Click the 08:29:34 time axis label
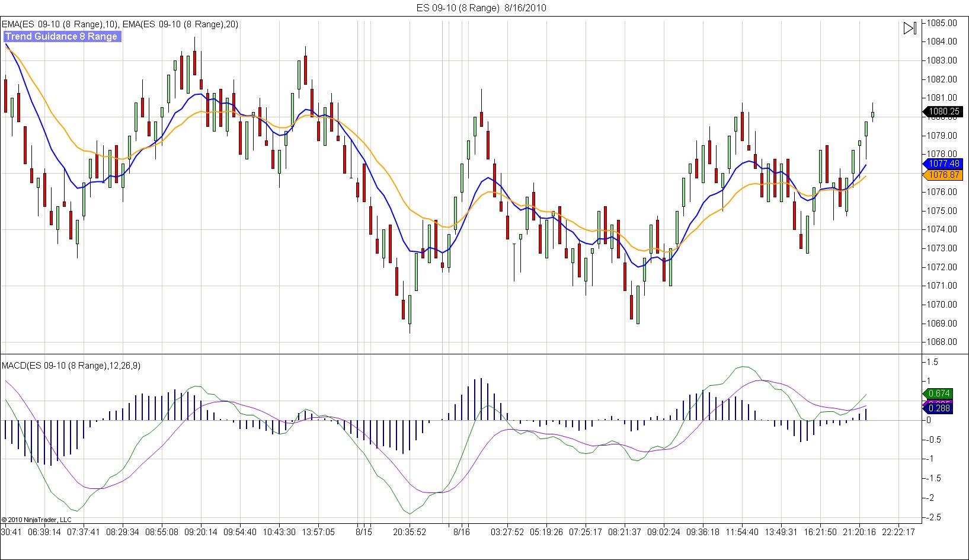This screenshot has width=969, height=560. tap(123, 532)
